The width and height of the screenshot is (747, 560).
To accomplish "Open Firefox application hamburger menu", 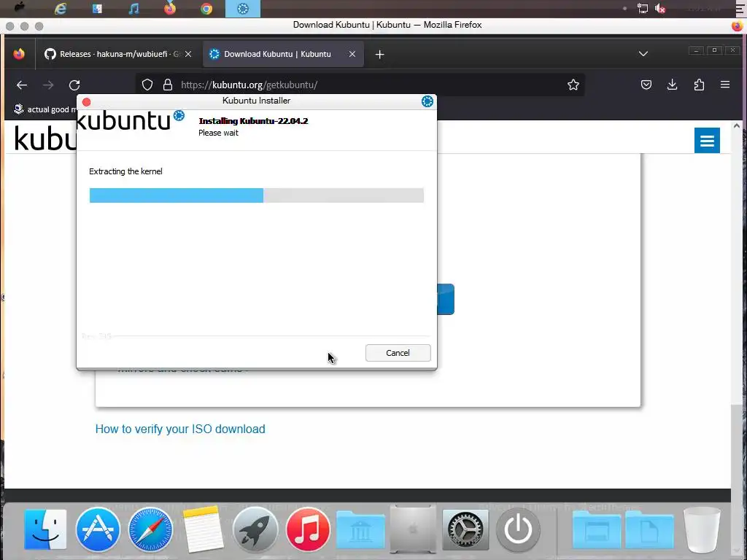I will [x=725, y=85].
